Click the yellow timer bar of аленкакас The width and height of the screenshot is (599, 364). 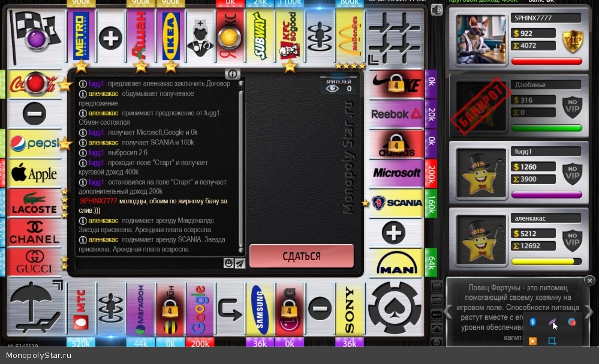tap(547, 261)
